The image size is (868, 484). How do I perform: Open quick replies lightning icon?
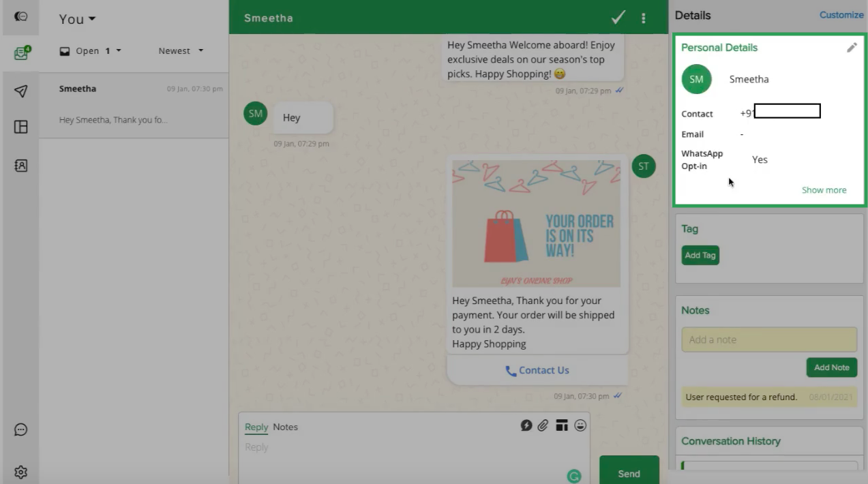click(x=526, y=425)
